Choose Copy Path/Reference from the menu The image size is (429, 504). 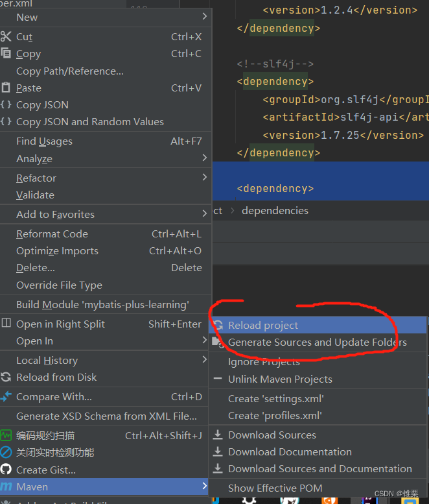tap(106, 71)
